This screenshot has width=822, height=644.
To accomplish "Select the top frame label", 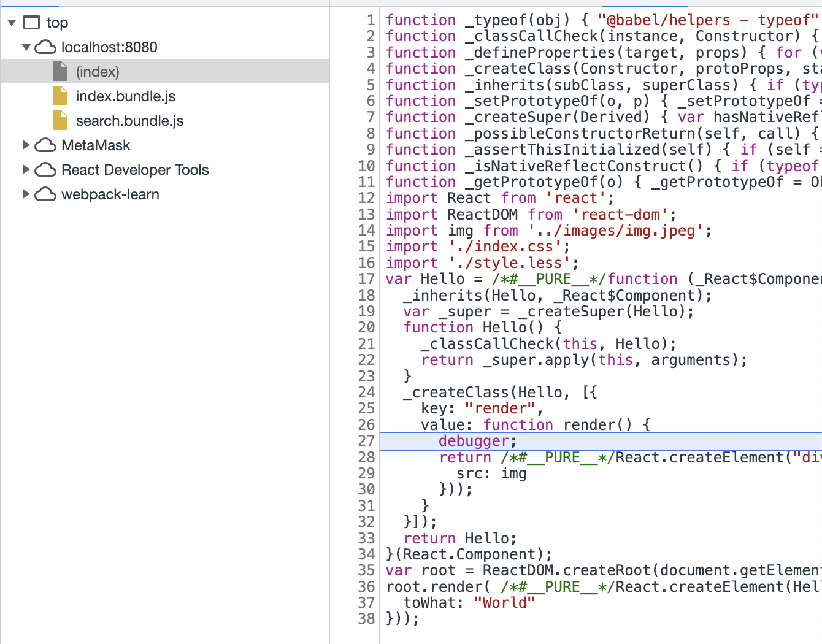I will coord(57,23).
